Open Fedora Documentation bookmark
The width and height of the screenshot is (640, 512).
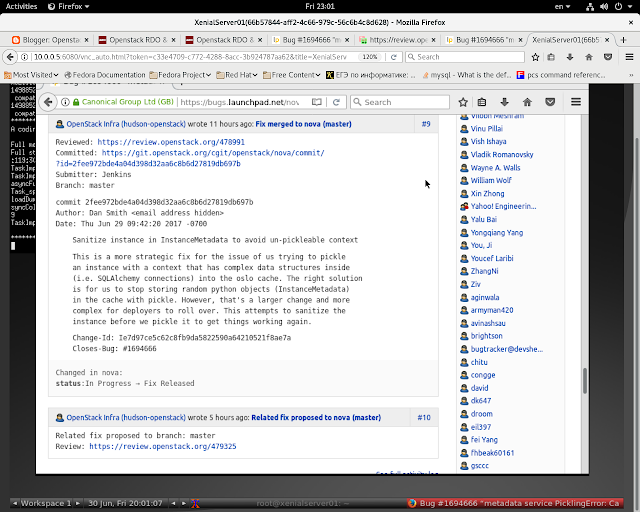(x=105, y=75)
